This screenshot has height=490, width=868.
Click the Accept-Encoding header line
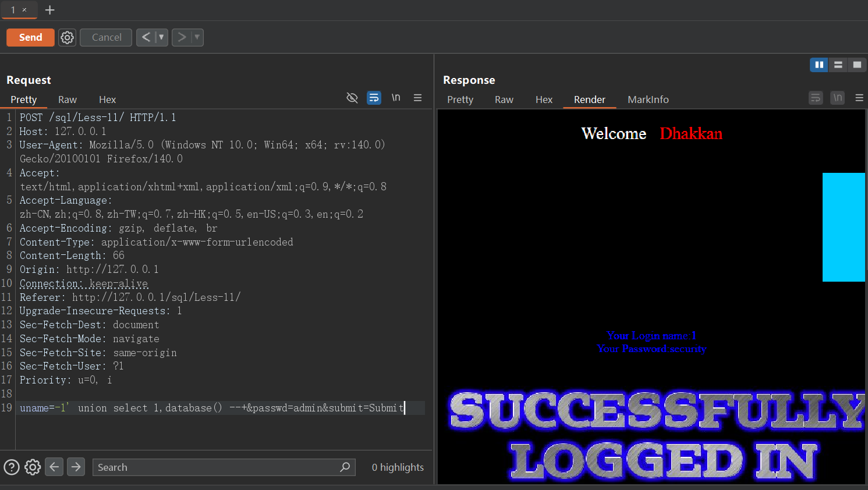click(x=118, y=228)
